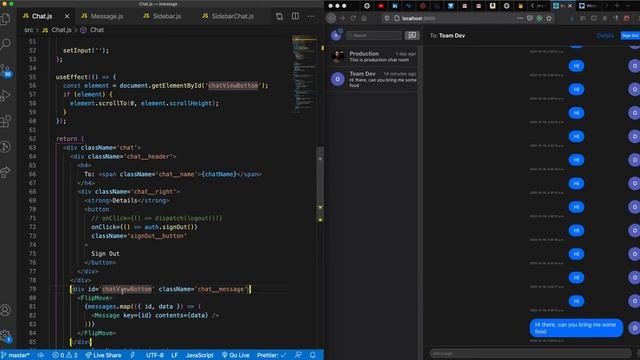This screenshot has width=640, height=360.
Task: Open the Run and Debug view
Action: click(6, 96)
